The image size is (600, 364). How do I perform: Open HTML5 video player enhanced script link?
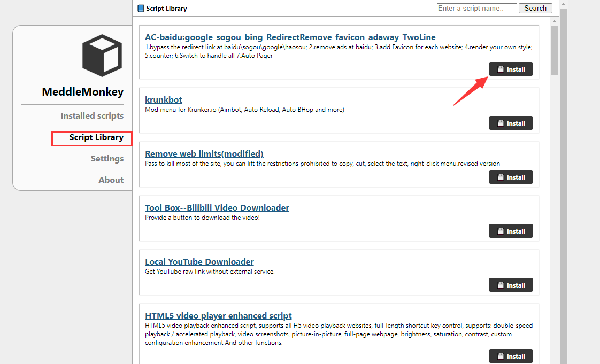(x=218, y=316)
